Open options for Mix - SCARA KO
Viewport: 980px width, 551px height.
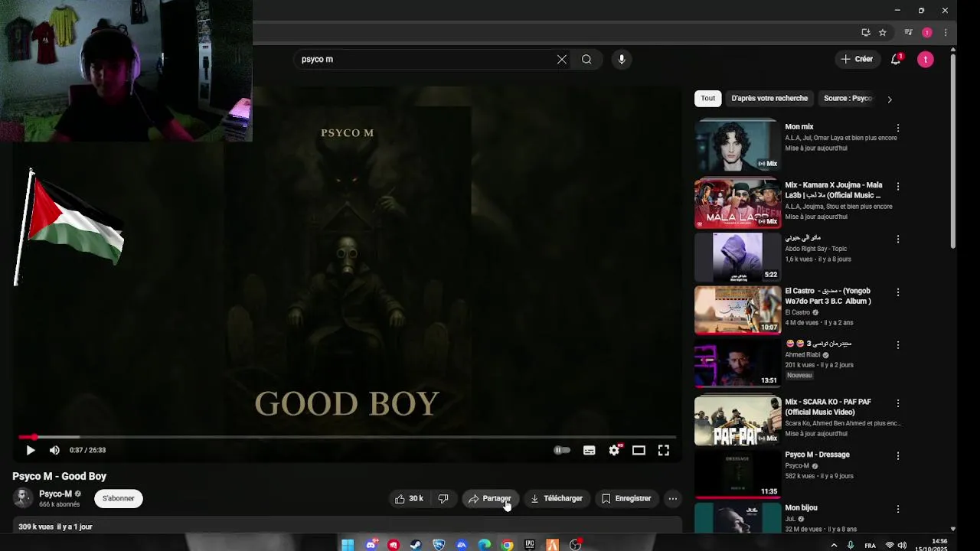(898, 403)
